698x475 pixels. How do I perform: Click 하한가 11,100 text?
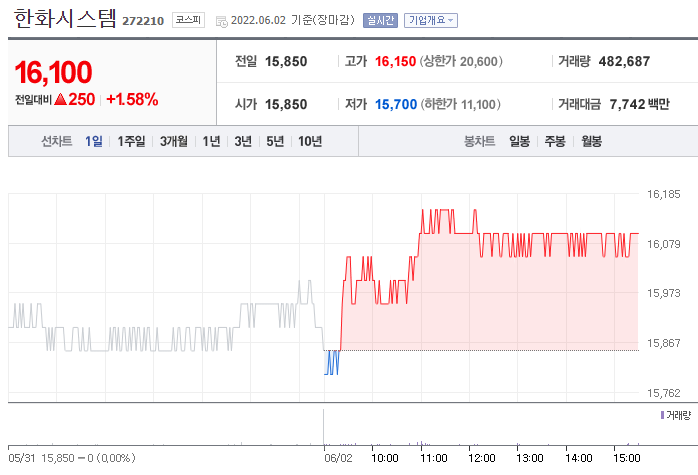pos(460,105)
